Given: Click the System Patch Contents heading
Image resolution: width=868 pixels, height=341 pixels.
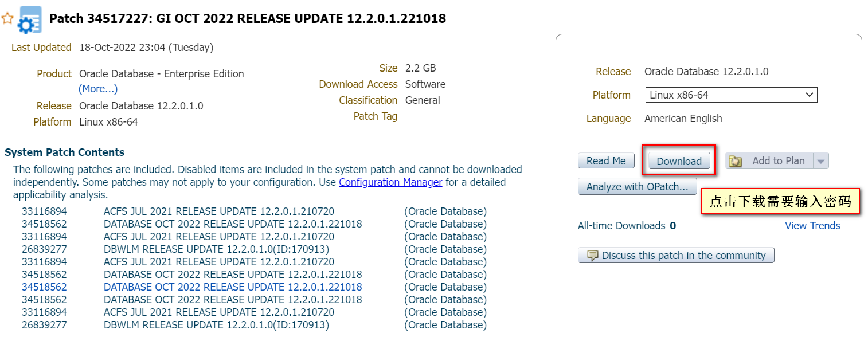Looking at the screenshot, I should (x=64, y=152).
